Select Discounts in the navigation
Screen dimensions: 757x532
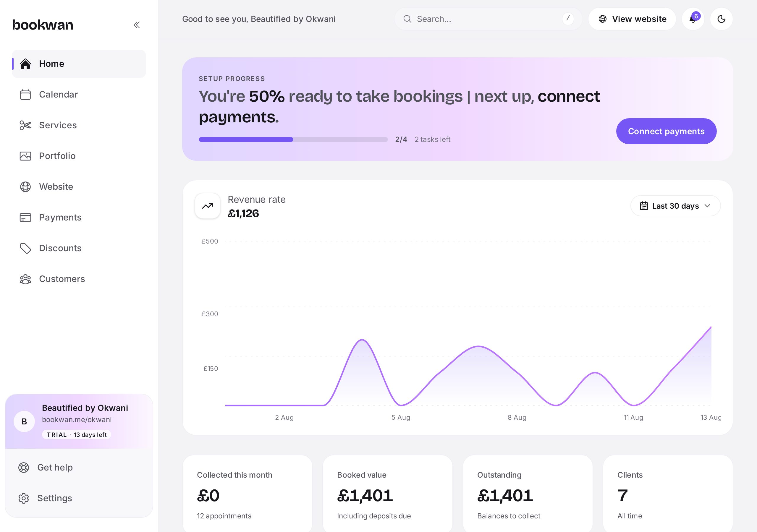click(x=79, y=248)
